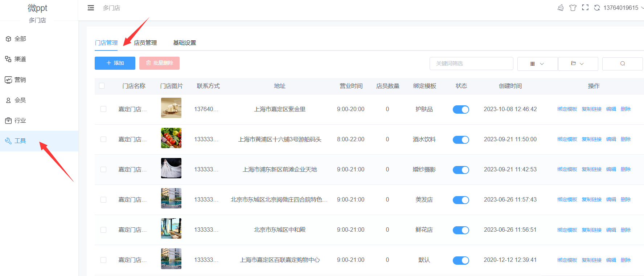644x276 pixels.
Task: Click 编辑 for the 酒水饮料 row
Action: (x=611, y=139)
